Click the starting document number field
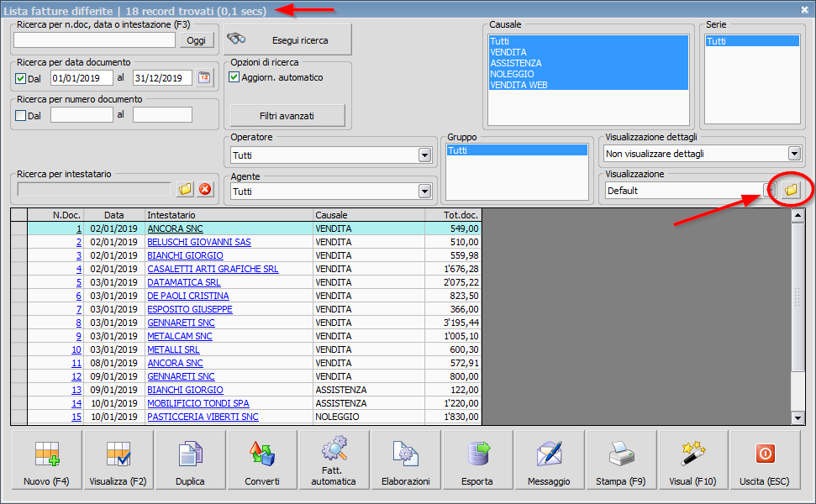Screen dimensions: 816x504 pyautogui.click(x=82, y=115)
